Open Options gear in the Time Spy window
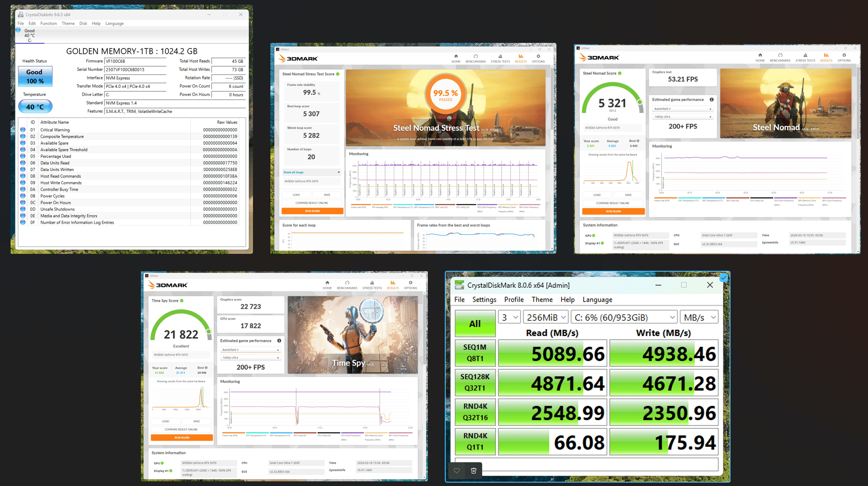868x486 pixels. 410,285
